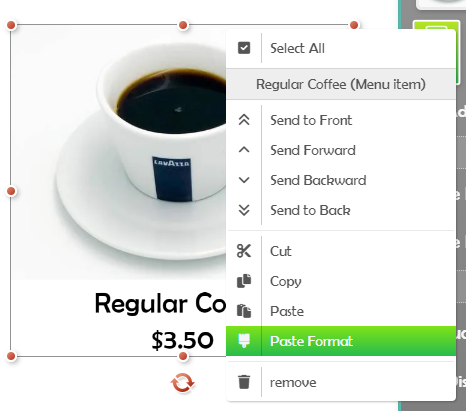Click the Send to Front double-chevron icon

244,120
